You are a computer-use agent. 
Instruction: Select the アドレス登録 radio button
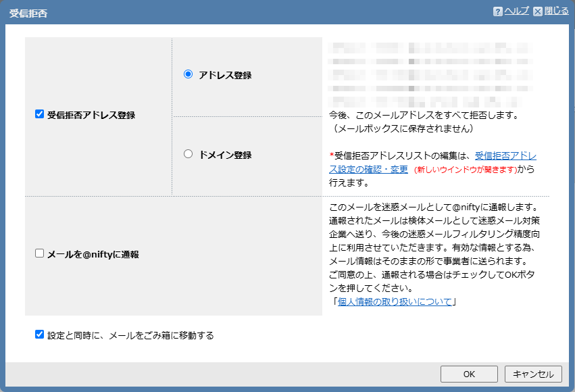tap(189, 74)
